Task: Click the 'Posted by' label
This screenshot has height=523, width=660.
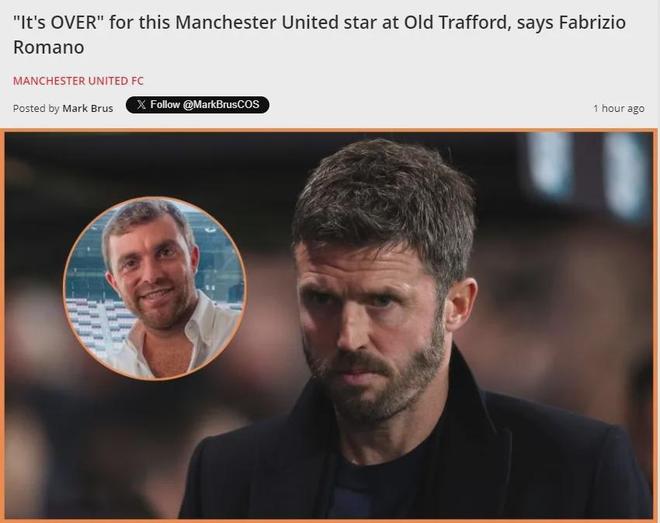Action: point(36,108)
